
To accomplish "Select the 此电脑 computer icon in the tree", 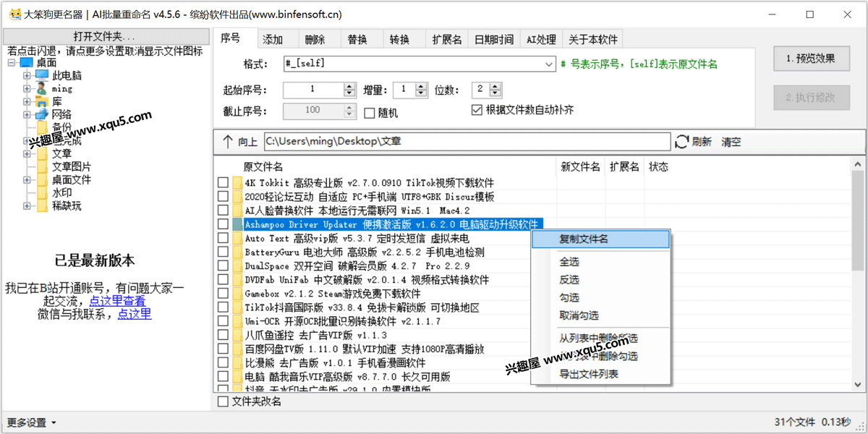I will click(41, 75).
